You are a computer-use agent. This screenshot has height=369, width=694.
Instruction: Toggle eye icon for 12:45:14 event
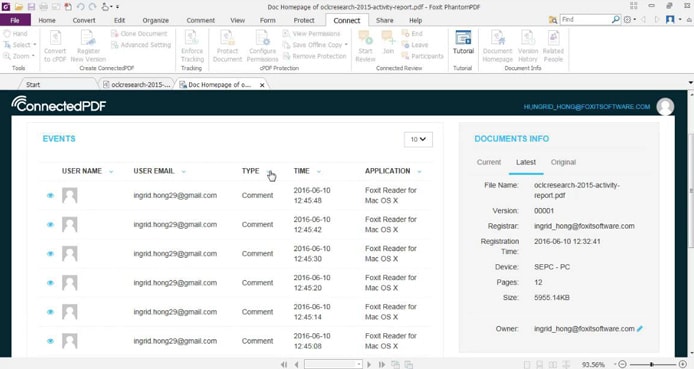click(x=50, y=312)
